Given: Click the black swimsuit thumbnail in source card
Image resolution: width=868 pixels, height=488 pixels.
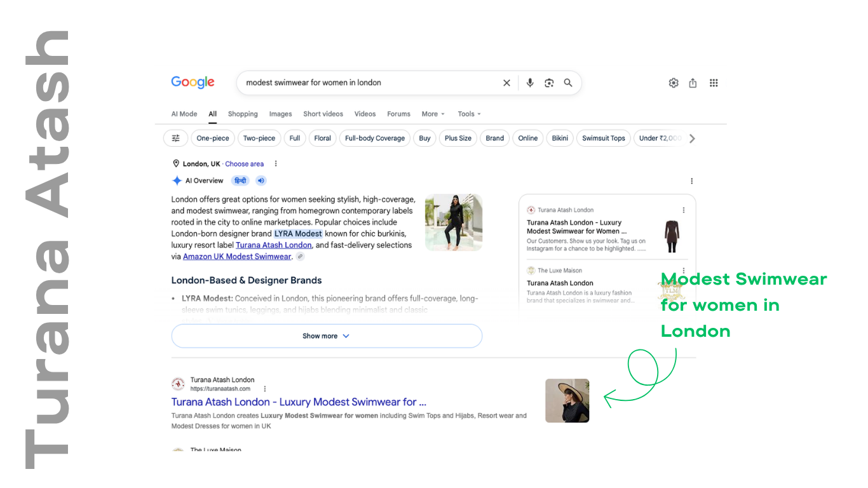Looking at the screenshot, I should click(672, 236).
